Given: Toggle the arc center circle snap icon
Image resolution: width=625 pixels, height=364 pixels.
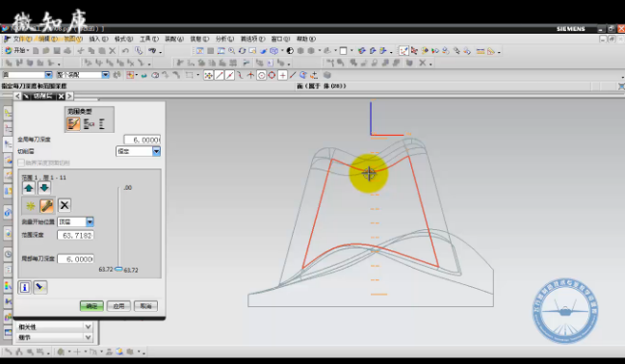Looking at the screenshot, I should point(262,75).
